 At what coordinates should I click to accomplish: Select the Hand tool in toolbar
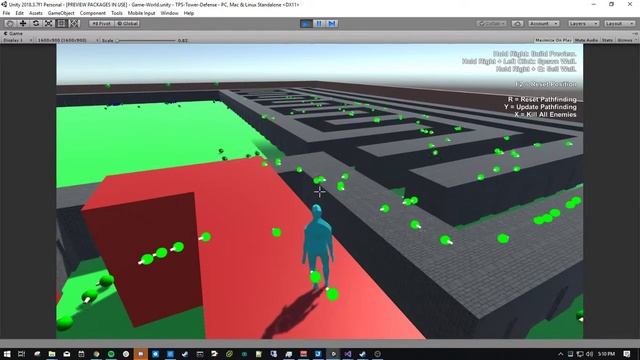[10, 24]
